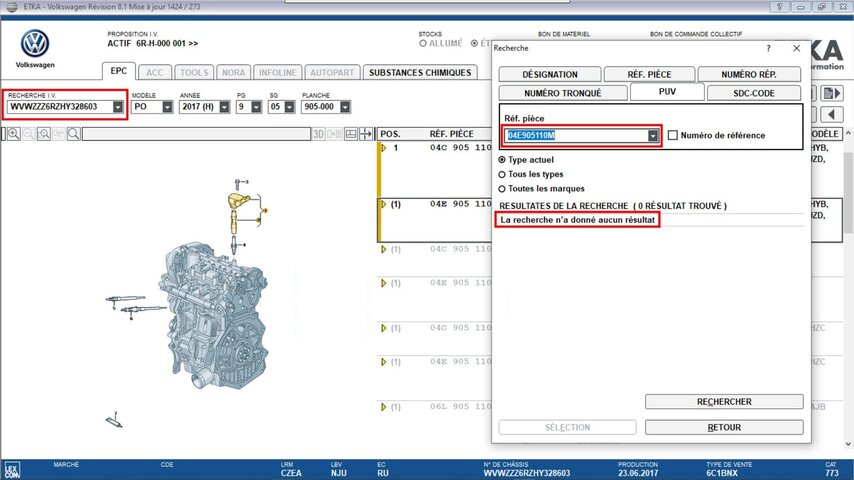The height and width of the screenshot is (480, 854).
Task: Click the split layout view icon
Action: (x=351, y=134)
